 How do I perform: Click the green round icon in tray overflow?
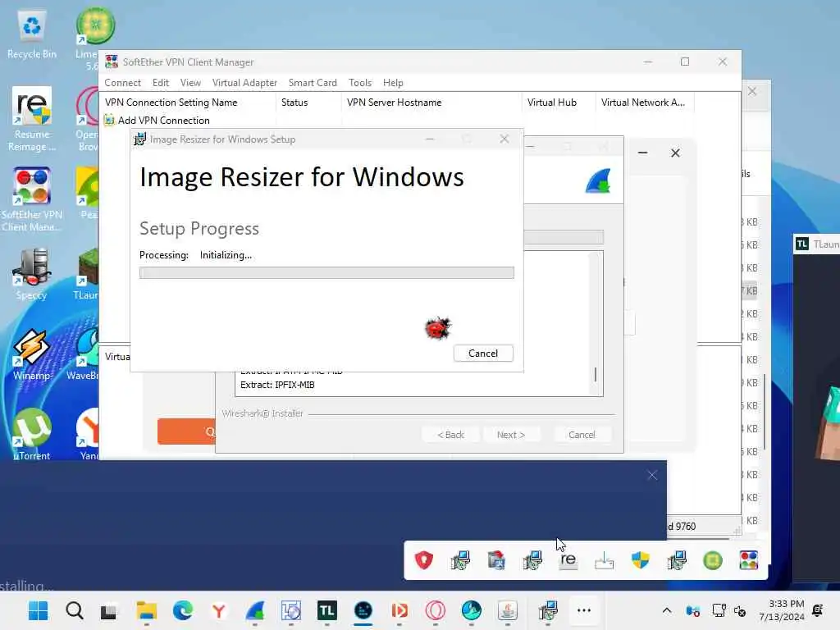713,560
